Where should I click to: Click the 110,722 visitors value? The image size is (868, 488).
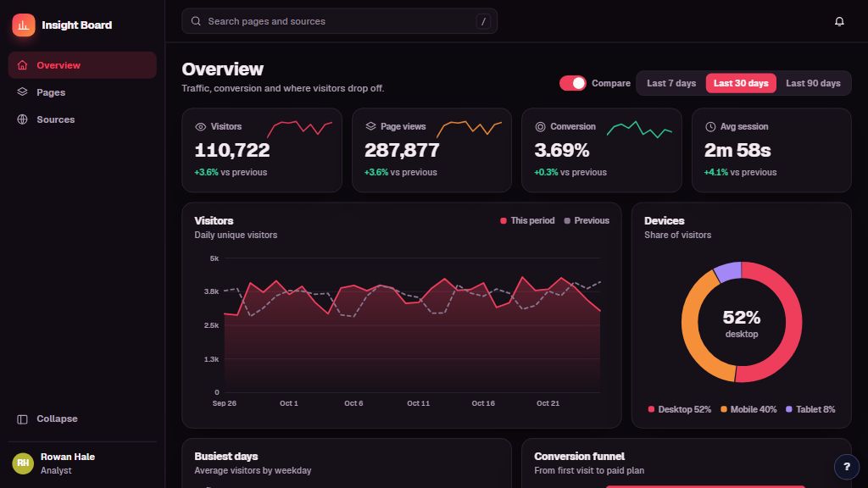232,150
